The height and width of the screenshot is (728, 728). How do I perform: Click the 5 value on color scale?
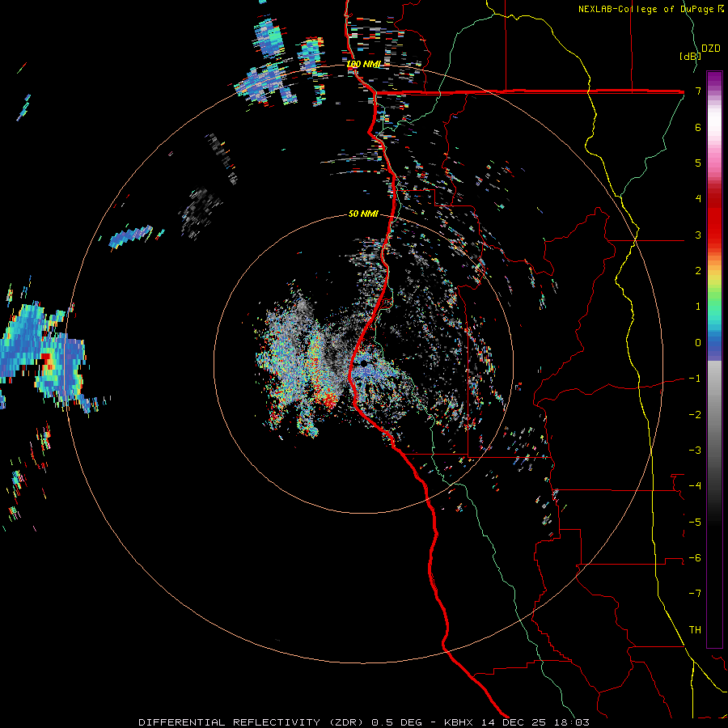tap(698, 163)
